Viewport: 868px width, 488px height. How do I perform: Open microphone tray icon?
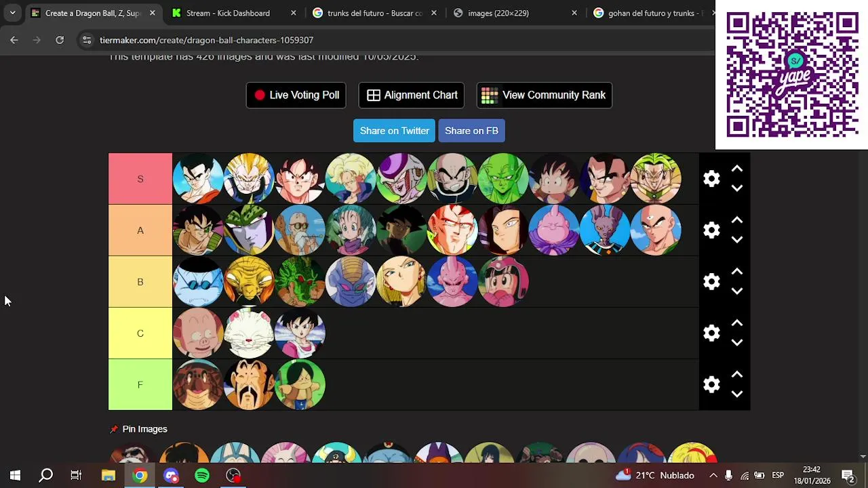click(x=728, y=476)
